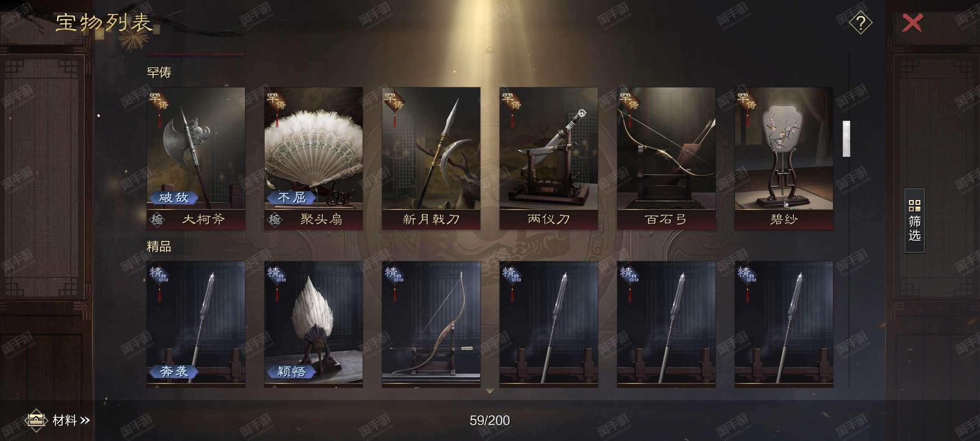Image resolution: width=980 pixels, height=441 pixels.
Task: Select the 大柯斧 axe card
Action: click(x=196, y=158)
